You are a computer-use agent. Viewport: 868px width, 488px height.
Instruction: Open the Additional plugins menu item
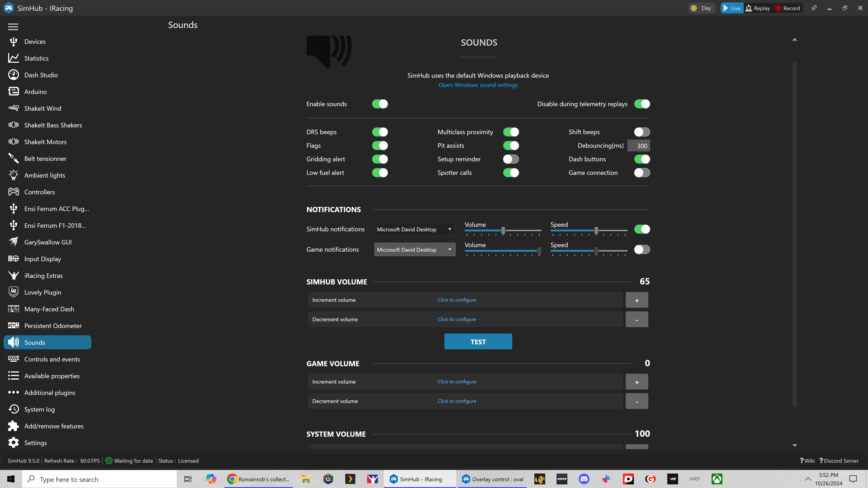click(x=47, y=393)
